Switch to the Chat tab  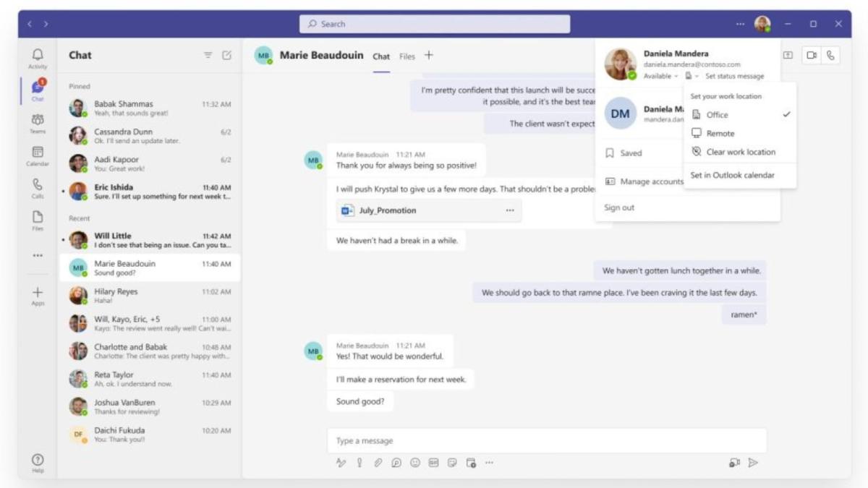click(x=381, y=56)
